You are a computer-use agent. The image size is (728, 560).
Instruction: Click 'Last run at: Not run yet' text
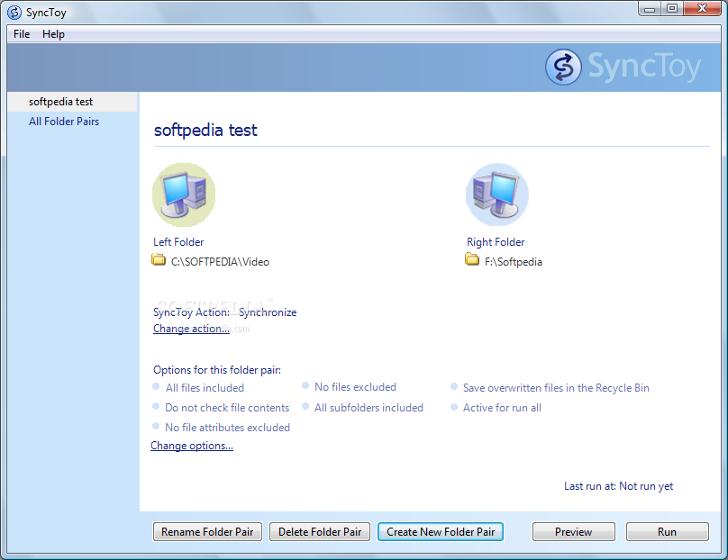pos(618,486)
